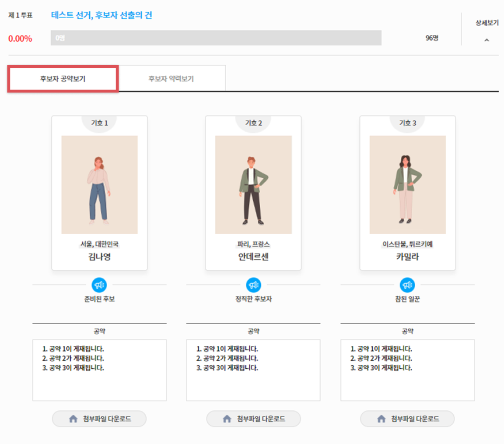Click the 기호 3 badge

407,123
